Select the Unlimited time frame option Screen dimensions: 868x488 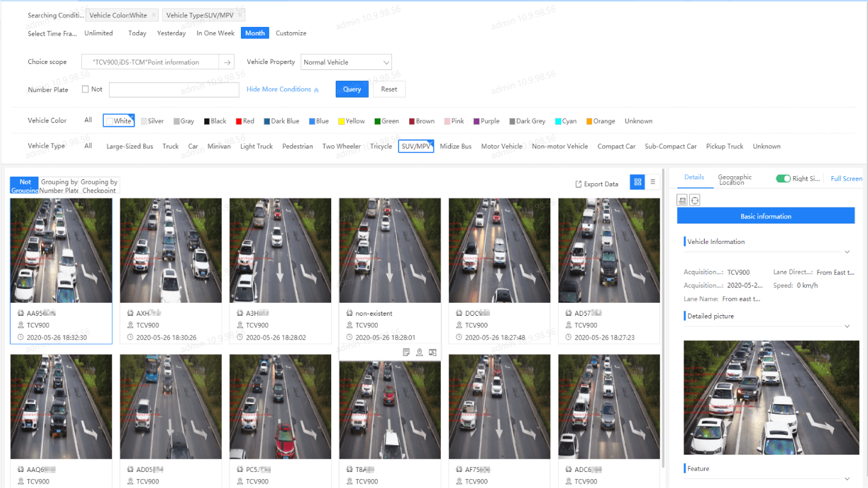click(x=99, y=33)
